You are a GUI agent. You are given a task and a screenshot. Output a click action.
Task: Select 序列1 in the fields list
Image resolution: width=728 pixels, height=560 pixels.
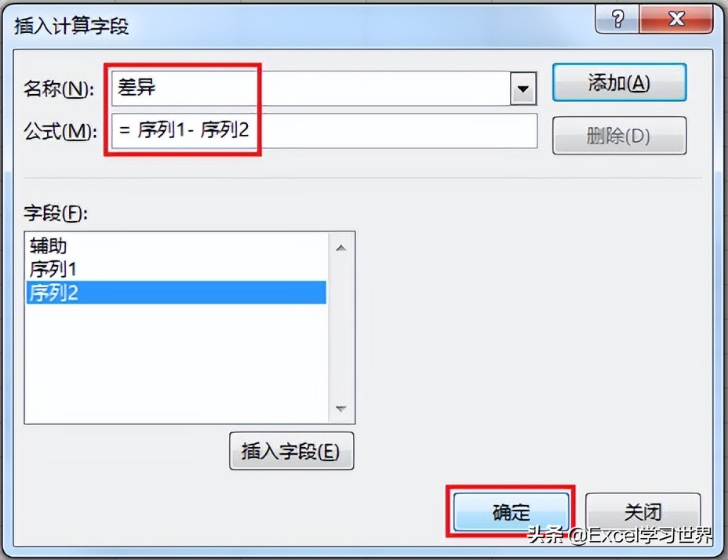tap(177, 269)
